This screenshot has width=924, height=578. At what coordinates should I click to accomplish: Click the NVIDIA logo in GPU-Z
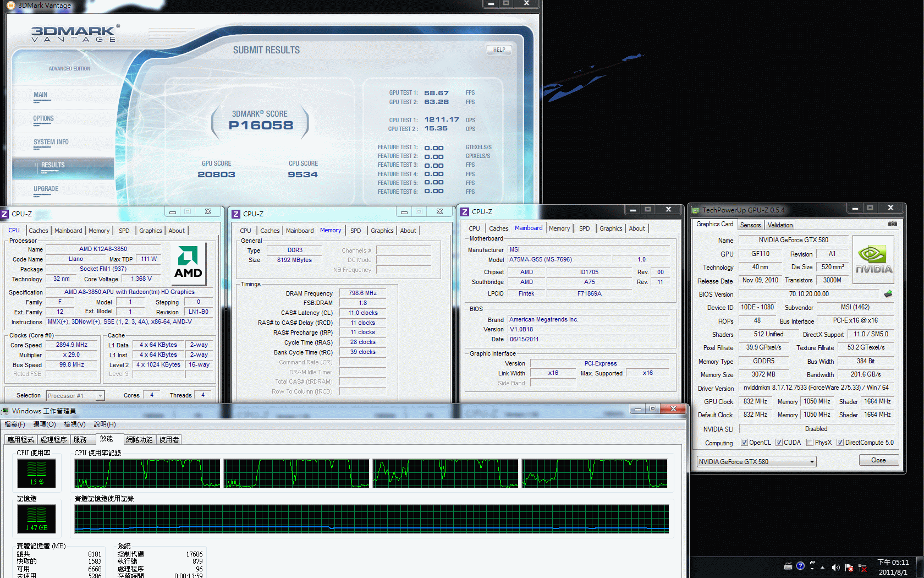[873, 260]
